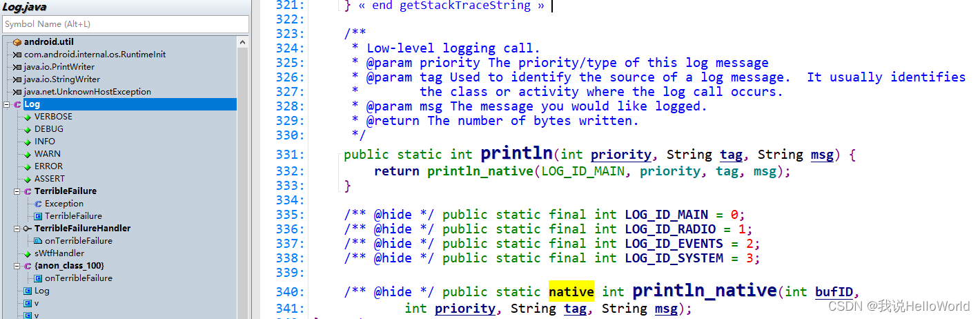
Task: Select the {anon_class_100} class icon
Action: coord(28,266)
